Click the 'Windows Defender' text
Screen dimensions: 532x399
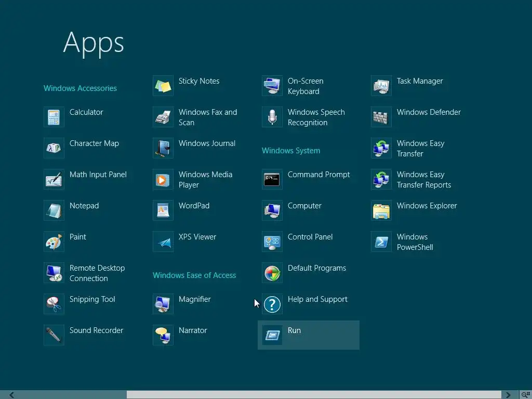(429, 112)
